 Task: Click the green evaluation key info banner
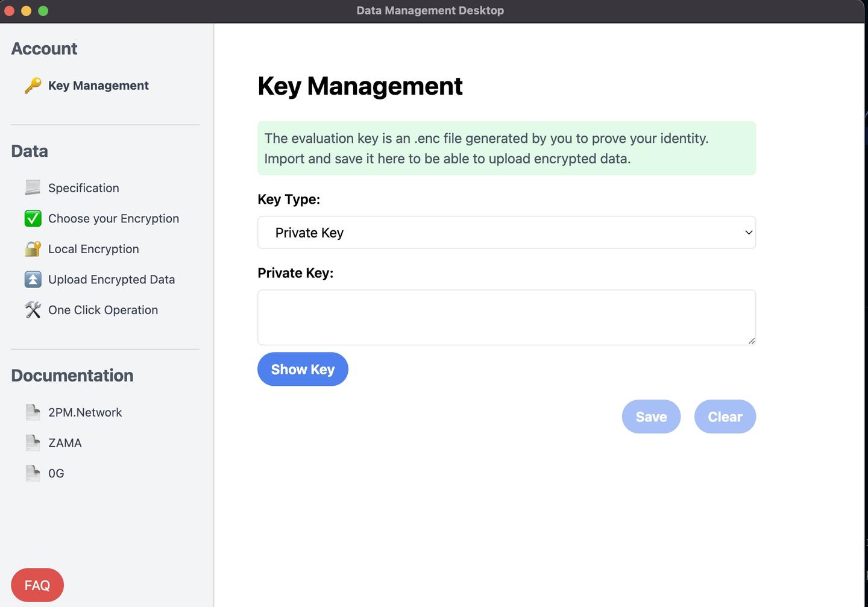click(506, 148)
